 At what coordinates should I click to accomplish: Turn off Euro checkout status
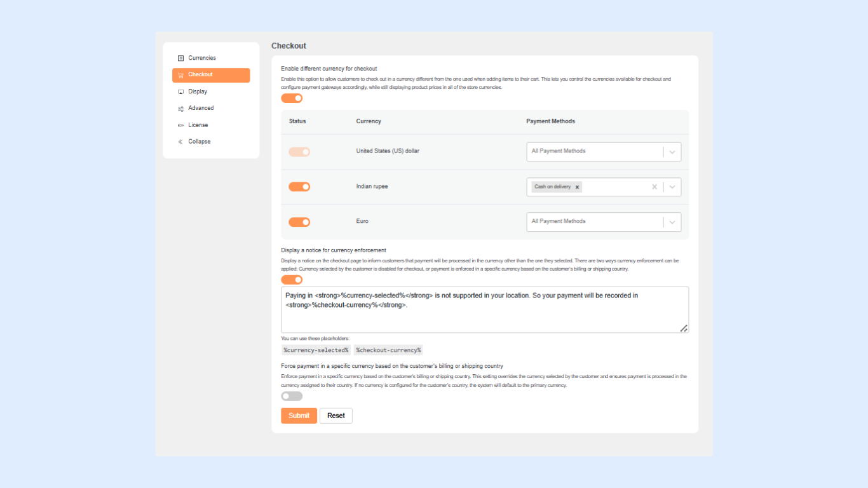pyautogui.click(x=299, y=222)
